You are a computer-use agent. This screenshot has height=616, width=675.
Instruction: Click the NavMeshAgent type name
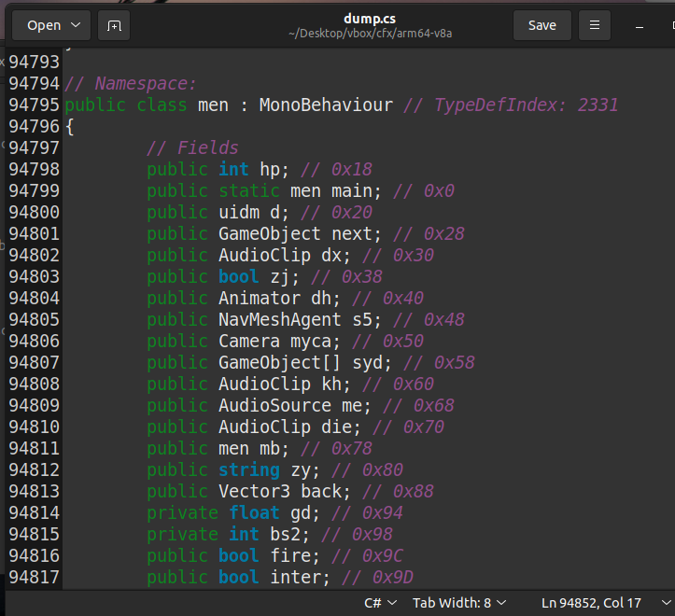(x=280, y=320)
